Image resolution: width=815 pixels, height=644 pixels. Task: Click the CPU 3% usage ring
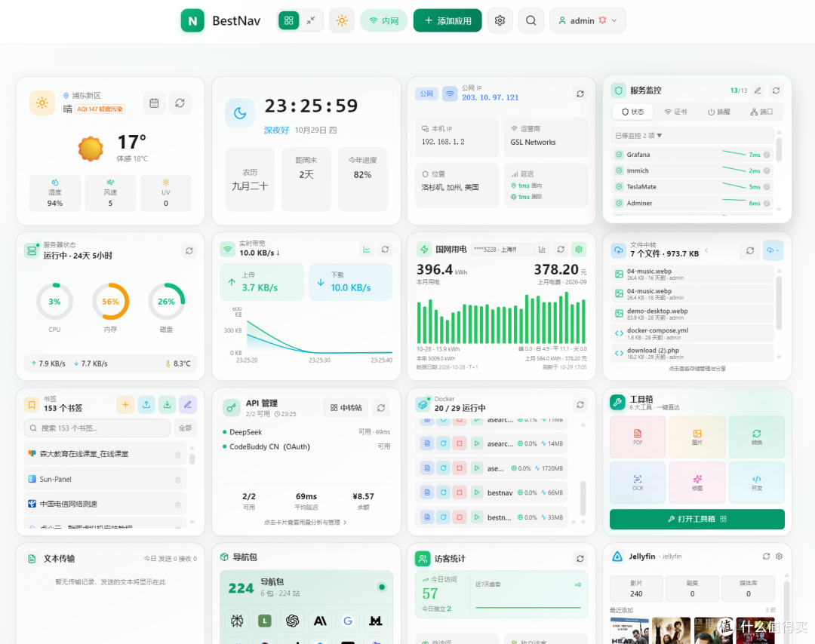point(54,301)
